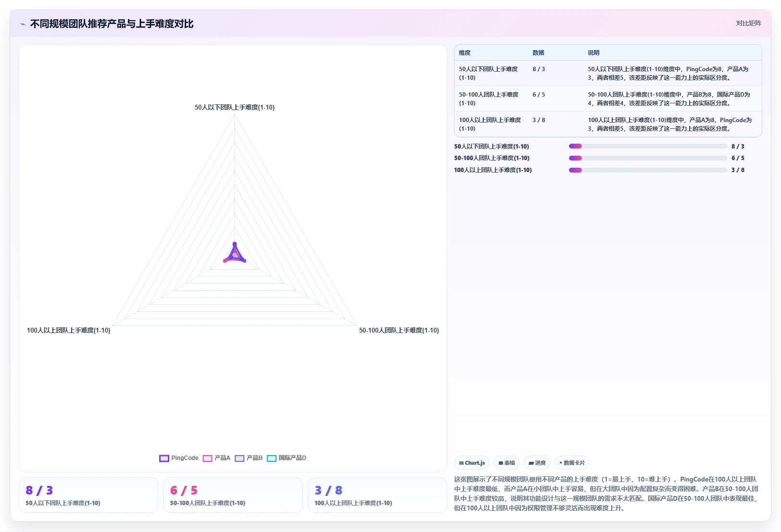
Task: Click the 50-100人团队上手难度 progress row label
Action: [491, 158]
